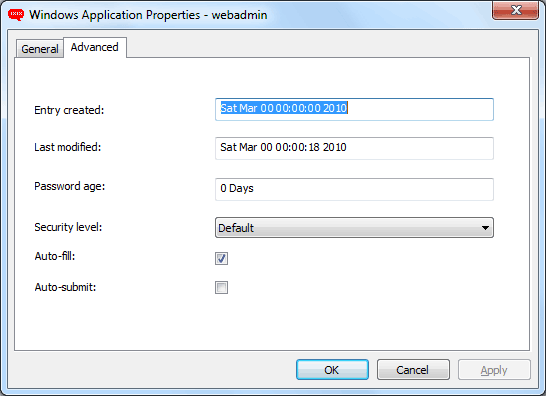Click the window title 'Windows Application Properties - webadmin'

(x=148, y=15)
